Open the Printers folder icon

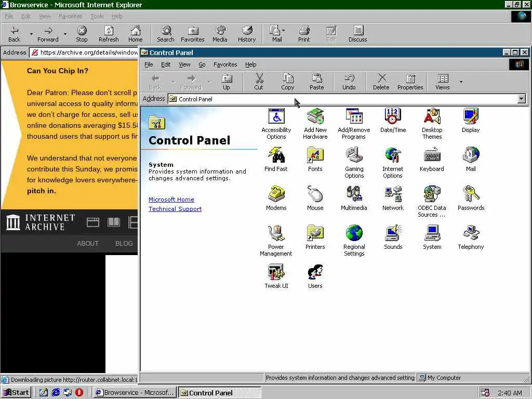click(x=315, y=237)
